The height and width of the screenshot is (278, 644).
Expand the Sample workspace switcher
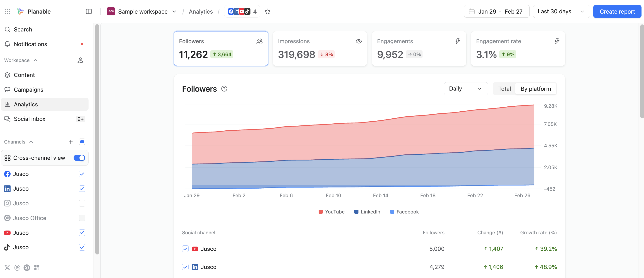[x=142, y=12]
